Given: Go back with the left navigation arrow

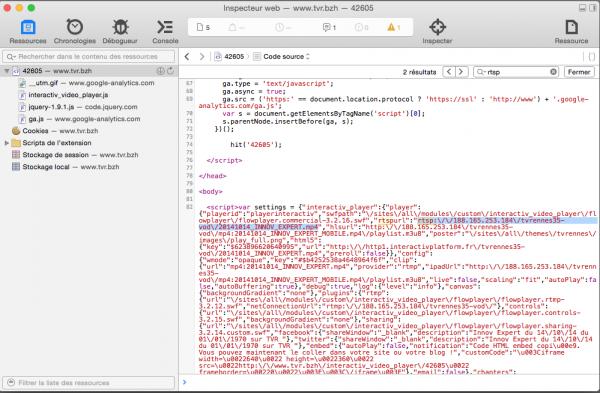Looking at the screenshot, I should [x=187, y=57].
